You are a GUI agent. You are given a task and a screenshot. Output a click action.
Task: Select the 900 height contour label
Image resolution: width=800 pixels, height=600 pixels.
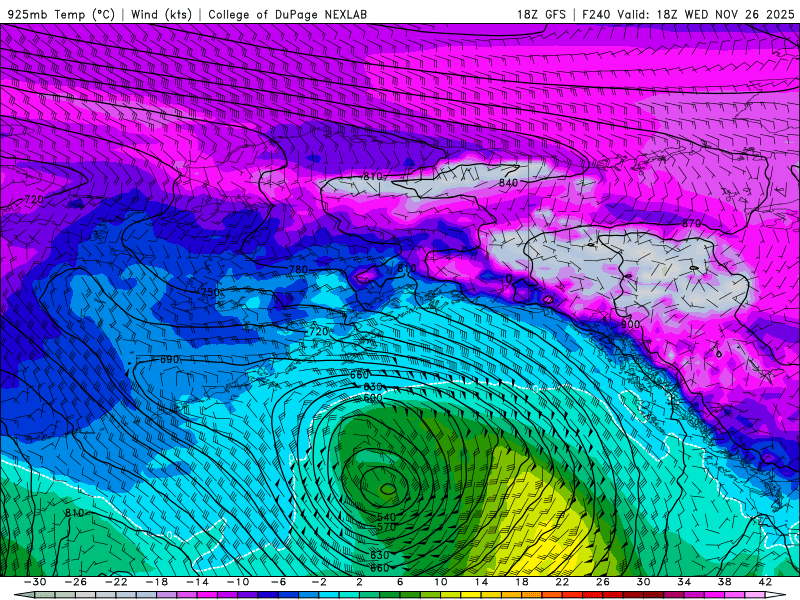pos(630,324)
